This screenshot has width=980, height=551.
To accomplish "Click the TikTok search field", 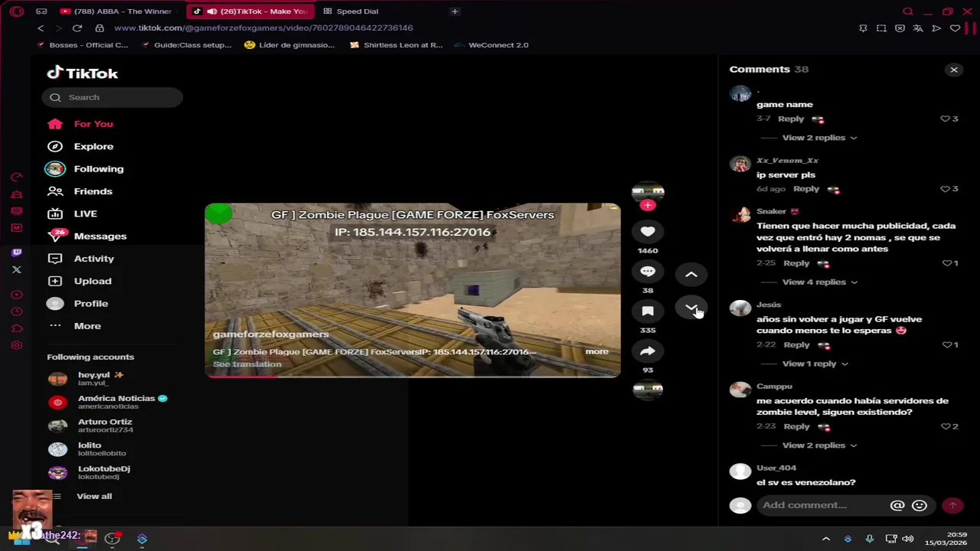I will click(x=113, y=97).
